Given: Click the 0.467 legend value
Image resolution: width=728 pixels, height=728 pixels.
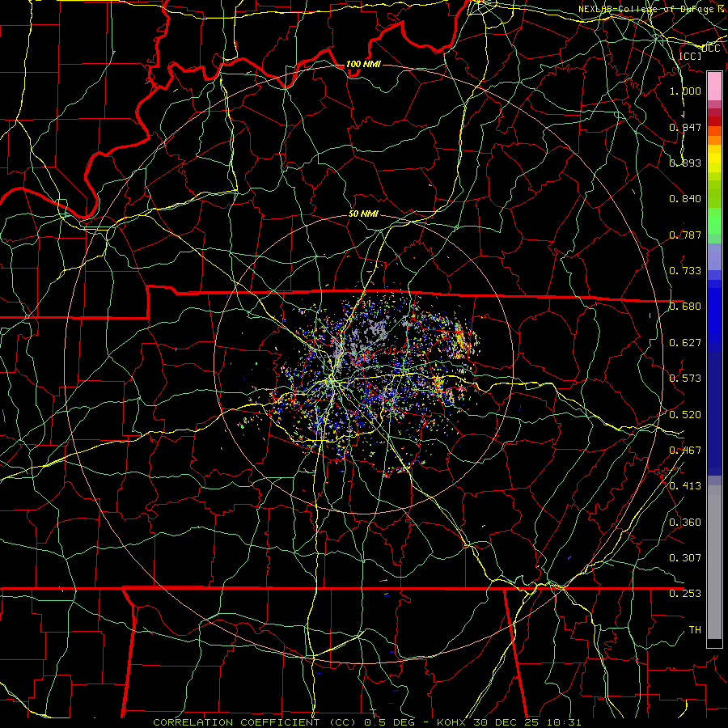Looking at the screenshot, I should coord(685,451).
